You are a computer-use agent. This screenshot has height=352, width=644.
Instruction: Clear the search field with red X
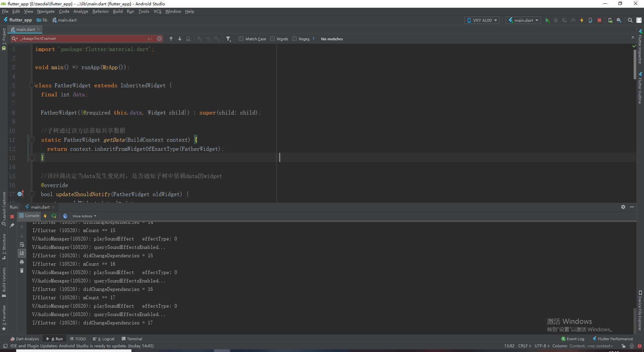click(159, 39)
